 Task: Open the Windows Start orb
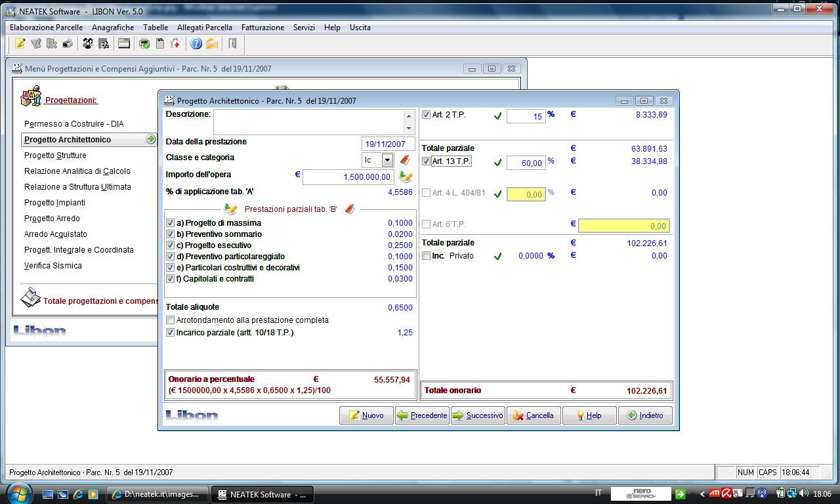[18, 493]
